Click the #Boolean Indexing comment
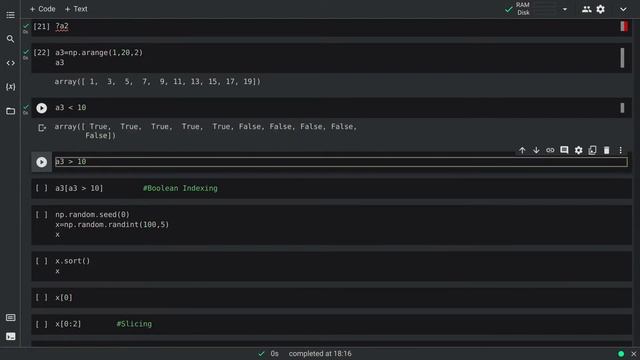 tap(180, 188)
